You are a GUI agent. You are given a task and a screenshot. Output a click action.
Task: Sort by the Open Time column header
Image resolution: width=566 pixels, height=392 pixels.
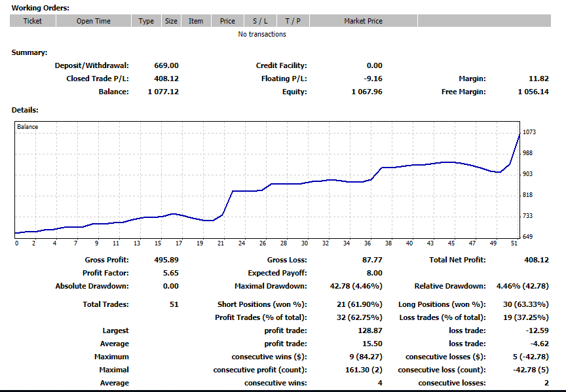click(94, 21)
